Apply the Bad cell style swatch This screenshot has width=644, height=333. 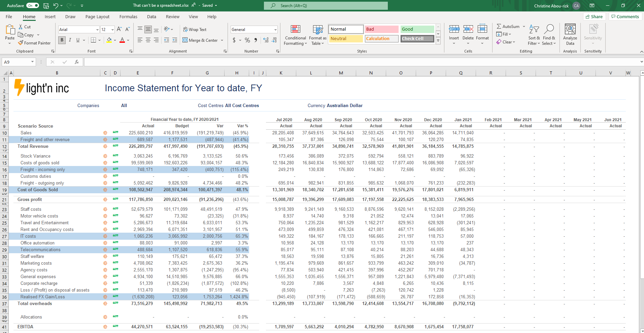tap(381, 29)
